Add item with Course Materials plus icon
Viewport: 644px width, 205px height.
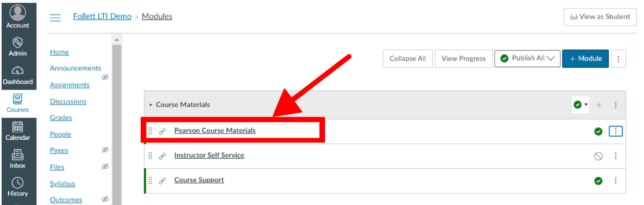point(599,105)
